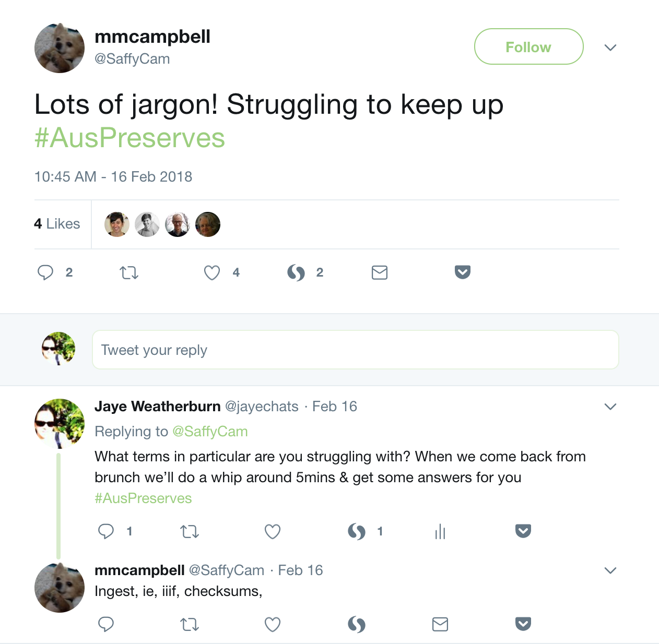Click reply icon on main tweet
Screen dimensions: 659x644
coord(45,272)
